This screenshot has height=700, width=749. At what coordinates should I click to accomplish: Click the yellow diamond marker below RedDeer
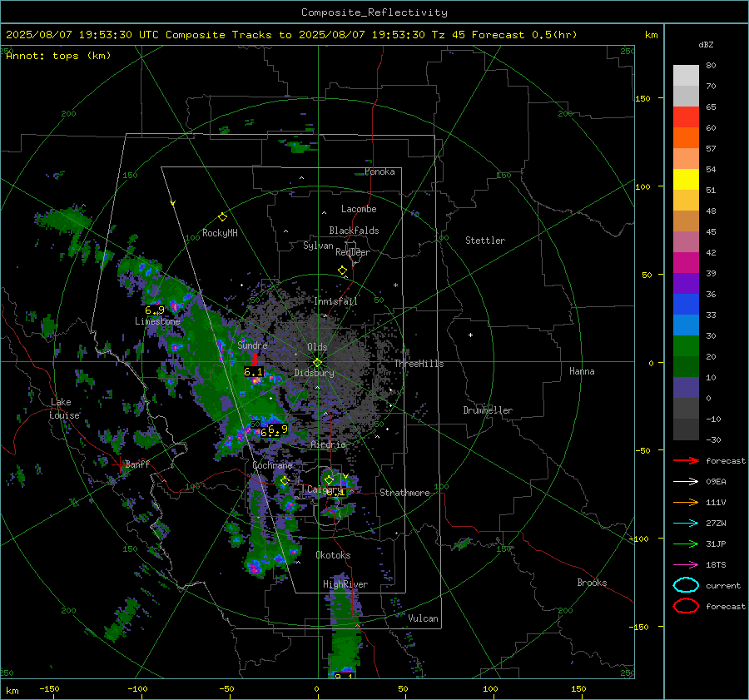pyautogui.click(x=343, y=271)
